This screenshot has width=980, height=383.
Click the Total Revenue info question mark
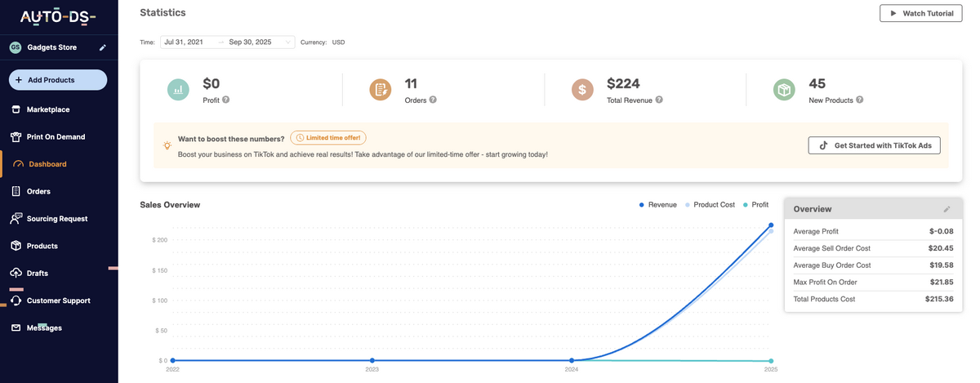coord(658,100)
